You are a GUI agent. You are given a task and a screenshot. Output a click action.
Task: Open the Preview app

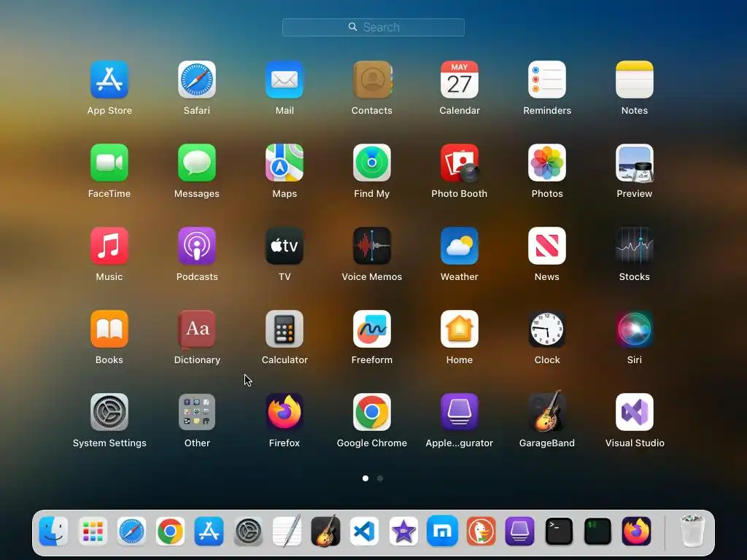[635, 163]
